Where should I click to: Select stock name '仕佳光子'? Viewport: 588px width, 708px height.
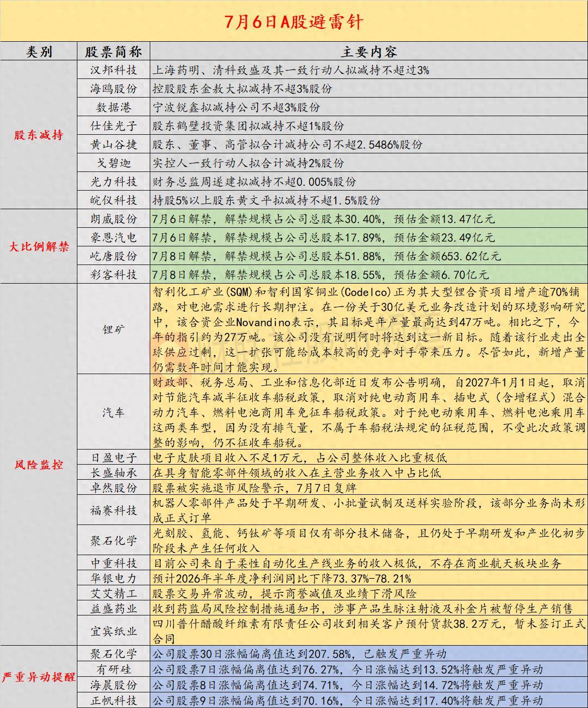[x=114, y=126]
